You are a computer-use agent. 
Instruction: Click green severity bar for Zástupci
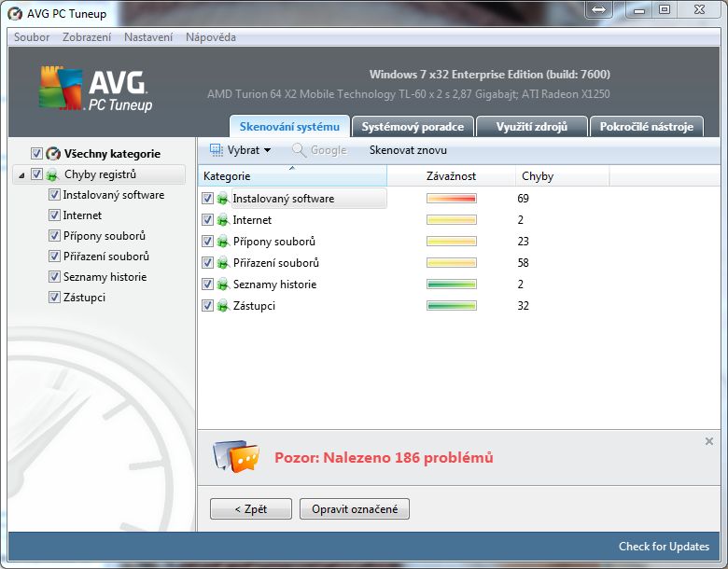coord(452,305)
